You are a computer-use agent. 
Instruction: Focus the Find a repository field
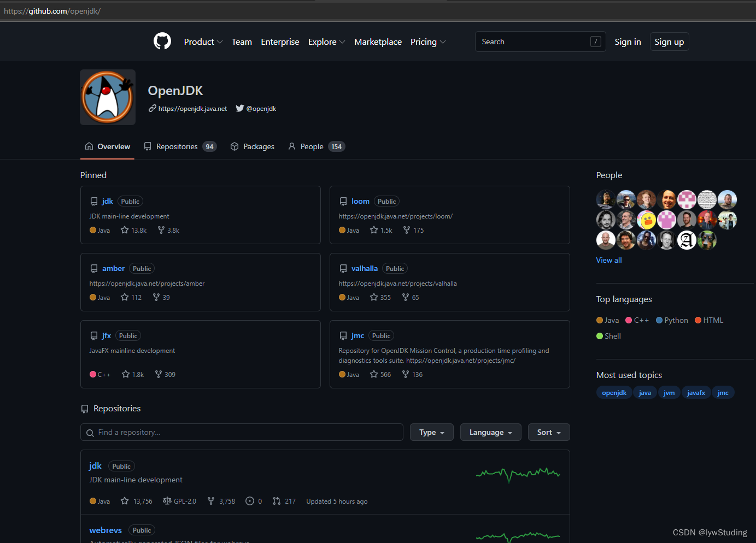point(242,432)
